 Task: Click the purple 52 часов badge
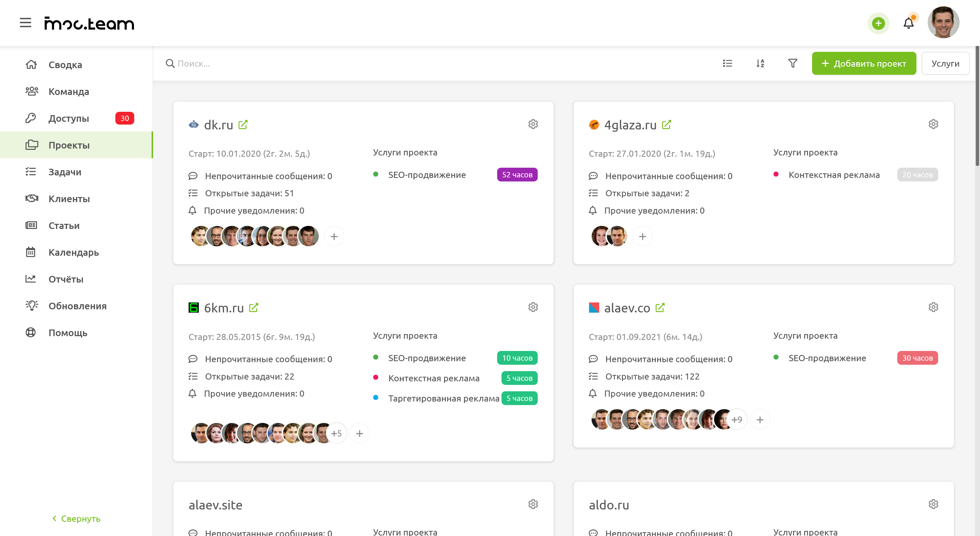point(517,175)
